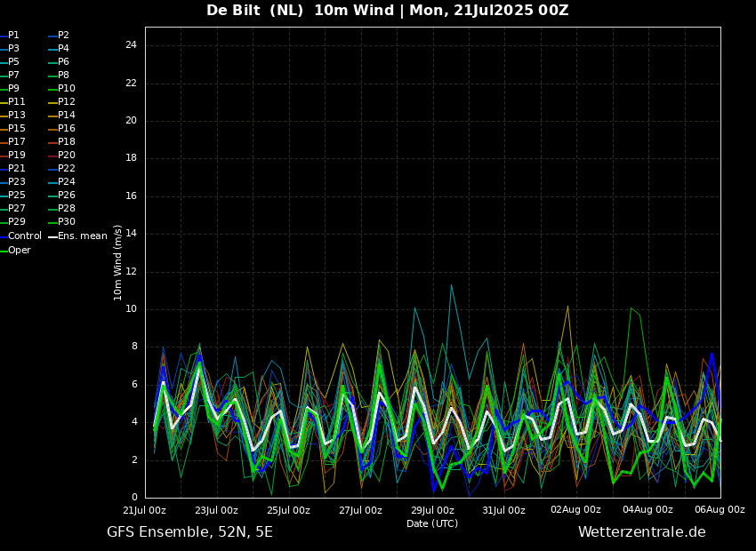Select the Oper legend entry
The width and height of the screenshot is (756, 551).
[15, 250]
